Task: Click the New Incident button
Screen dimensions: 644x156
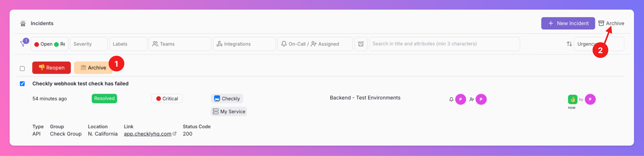Action: pyautogui.click(x=568, y=24)
